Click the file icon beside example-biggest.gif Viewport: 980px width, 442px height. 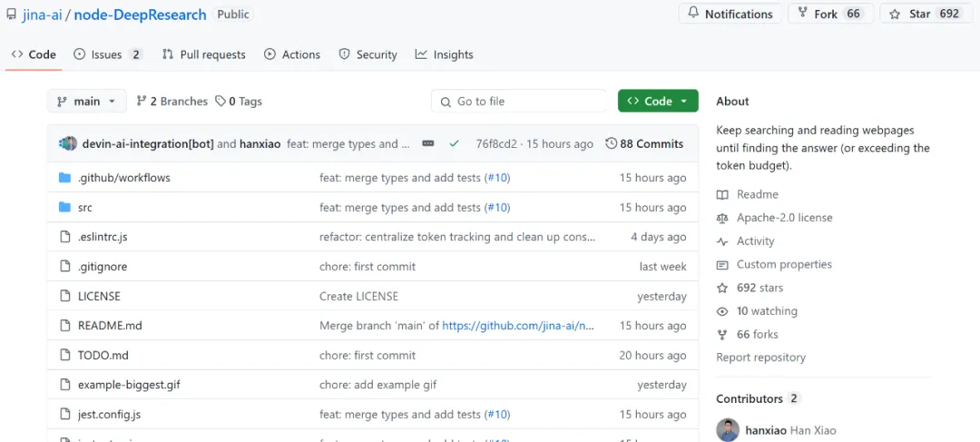pyautogui.click(x=64, y=385)
